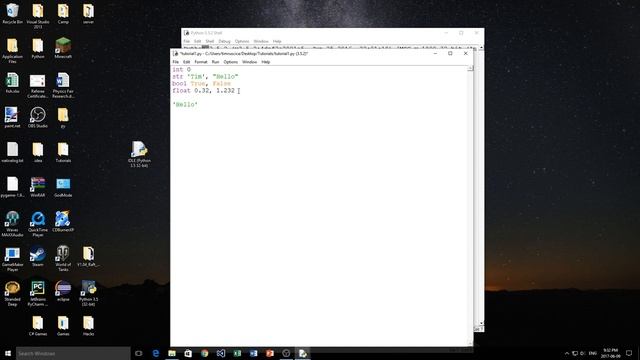The width and height of the screenshot is (640, 360).
Task: Open the File menu in the editor window
Action: coord(176,62)
